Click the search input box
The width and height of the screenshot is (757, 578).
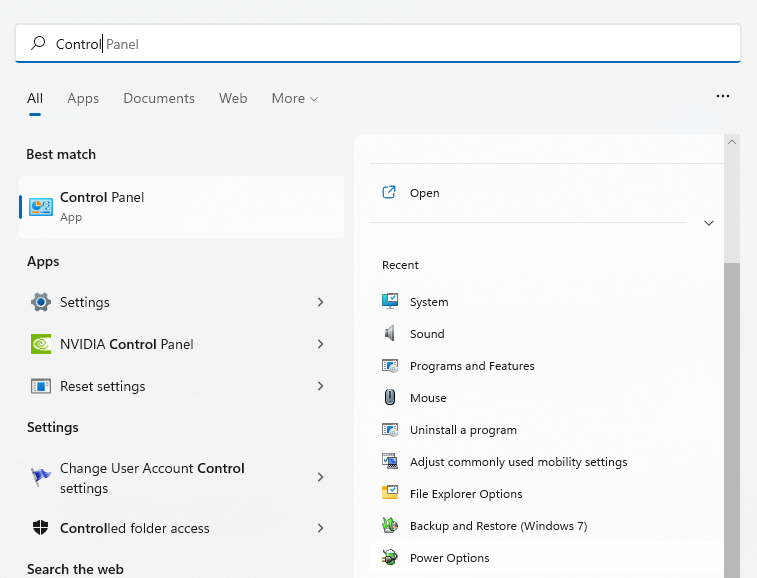pyautogui.click(x=400, y=44)
